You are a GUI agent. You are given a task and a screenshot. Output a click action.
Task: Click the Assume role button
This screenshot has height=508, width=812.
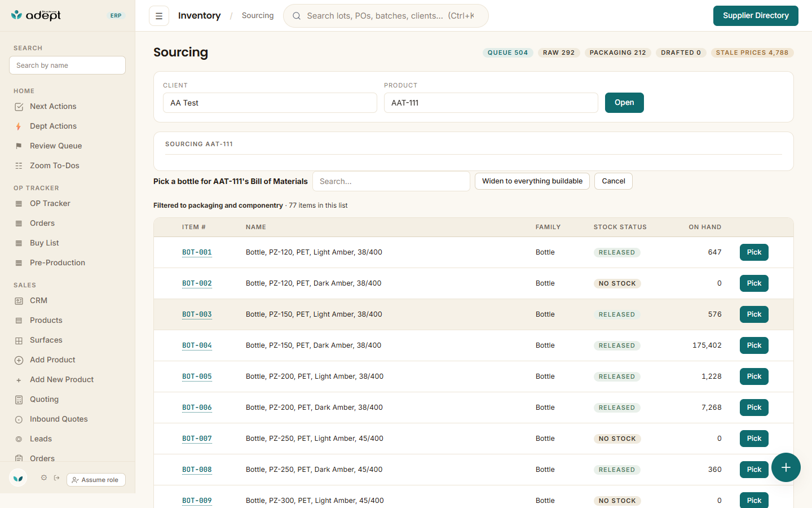point(96,480)
